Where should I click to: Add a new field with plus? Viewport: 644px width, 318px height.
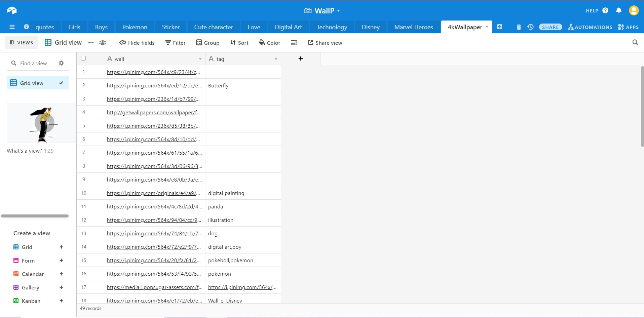click(300, 59)
